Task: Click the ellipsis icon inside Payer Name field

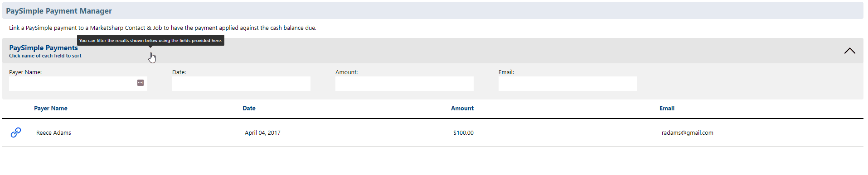Action: point(141,83)
